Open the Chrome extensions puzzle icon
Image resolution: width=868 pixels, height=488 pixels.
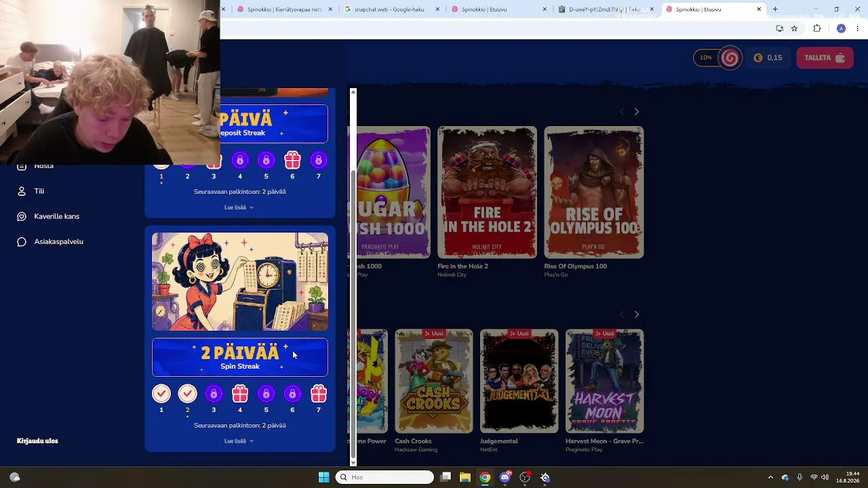coord(817,28)
